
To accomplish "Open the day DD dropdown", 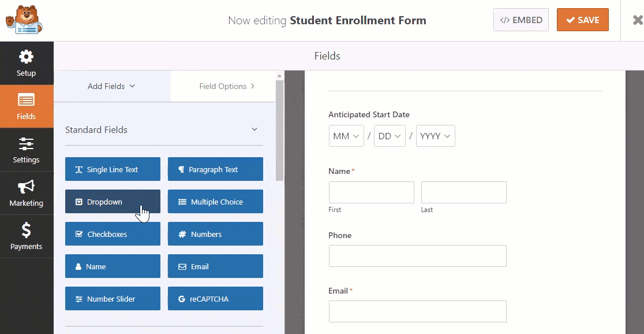I will pos(390,136).
